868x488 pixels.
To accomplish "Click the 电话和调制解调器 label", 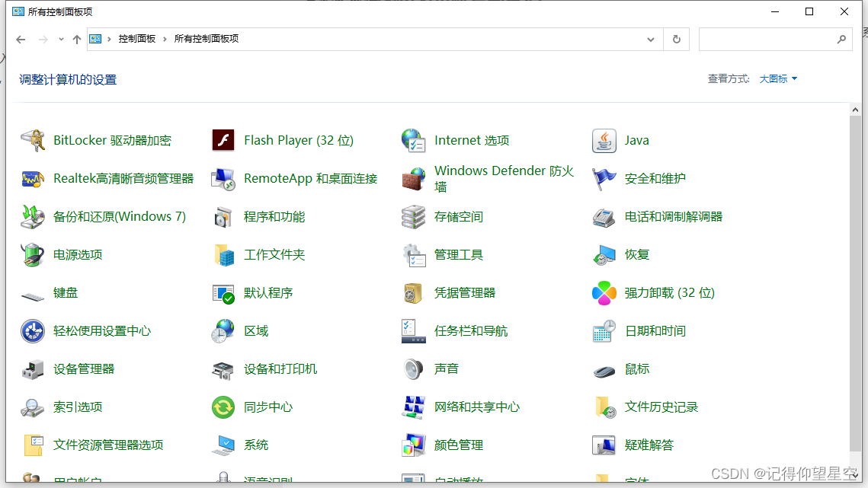I will [673, 217].
